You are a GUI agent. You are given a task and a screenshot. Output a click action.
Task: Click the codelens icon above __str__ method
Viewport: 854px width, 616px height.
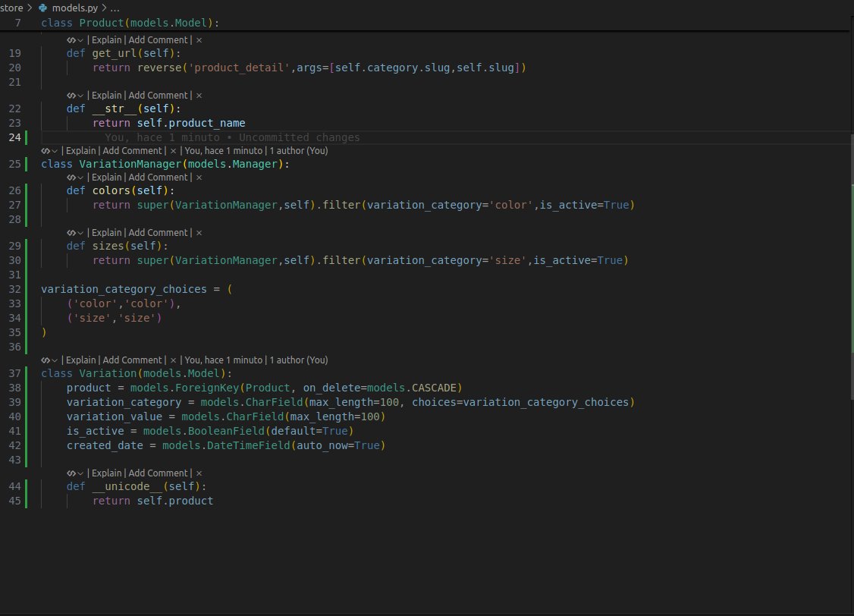[71, 96]
